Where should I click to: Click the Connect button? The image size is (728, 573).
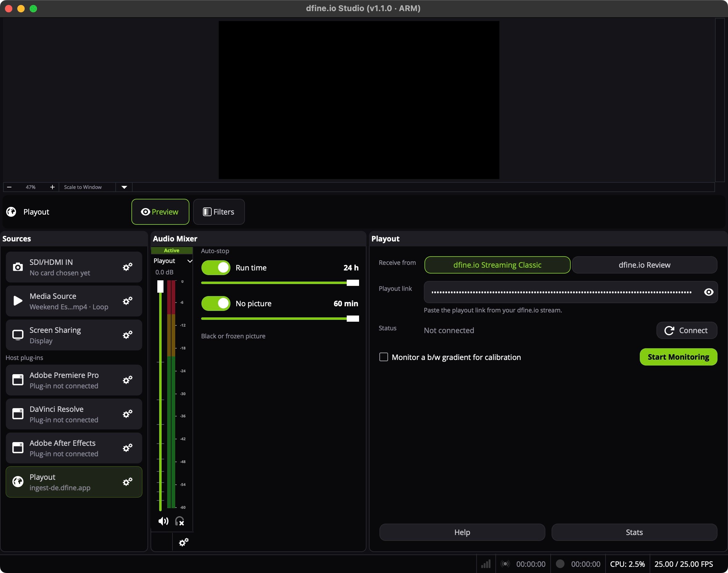[686, 330]
